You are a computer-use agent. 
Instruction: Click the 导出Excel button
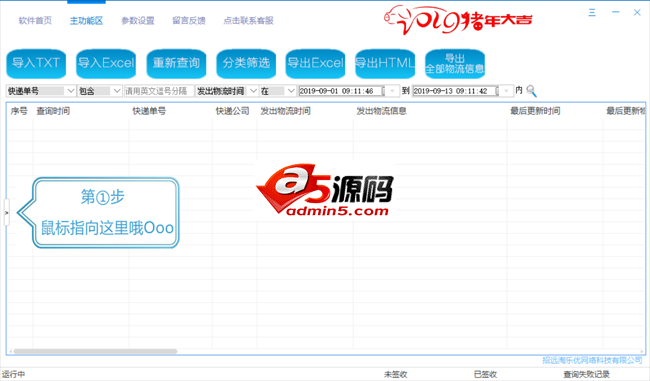point(315,63)
